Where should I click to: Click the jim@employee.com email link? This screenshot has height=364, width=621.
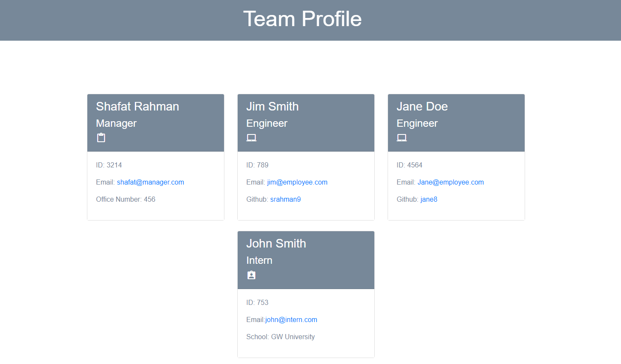tap(297, 182)
